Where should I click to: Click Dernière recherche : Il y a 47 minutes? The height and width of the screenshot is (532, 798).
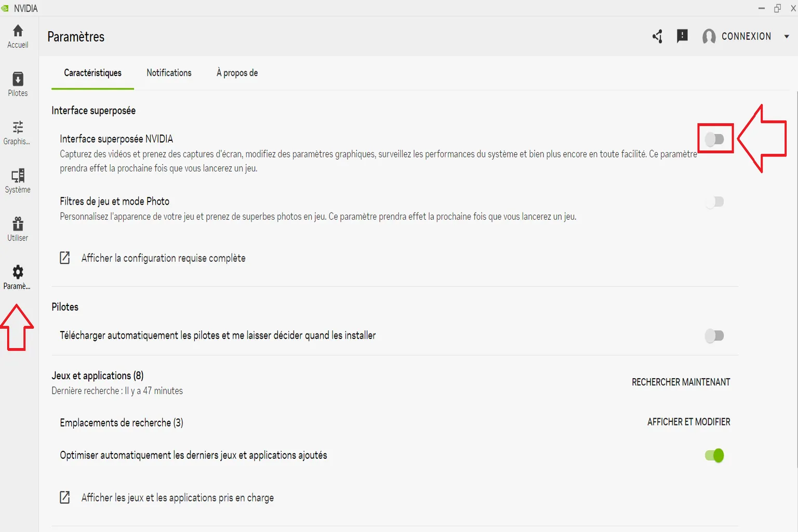(117, 391)
